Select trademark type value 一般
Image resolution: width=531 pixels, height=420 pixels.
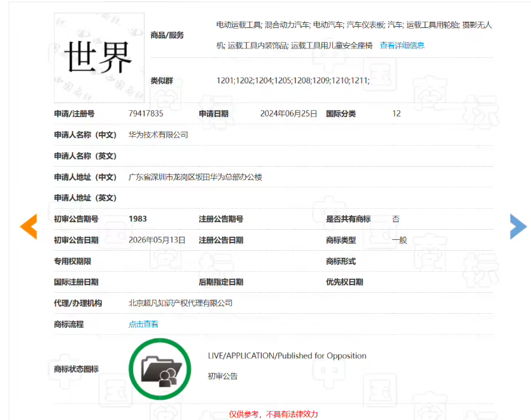[400, 240]
